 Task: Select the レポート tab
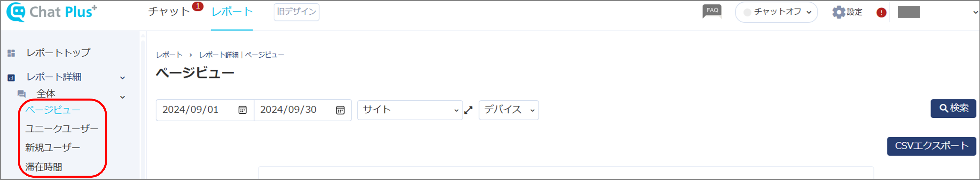(x=232, y=11)
